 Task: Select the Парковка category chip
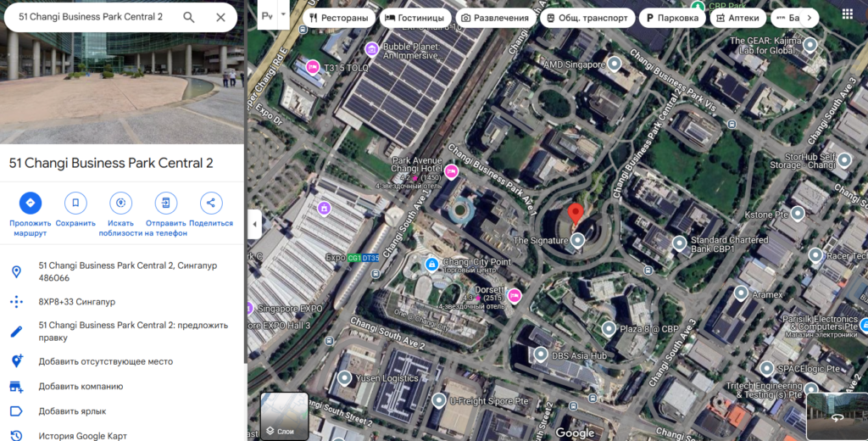[x=671, y=18]
